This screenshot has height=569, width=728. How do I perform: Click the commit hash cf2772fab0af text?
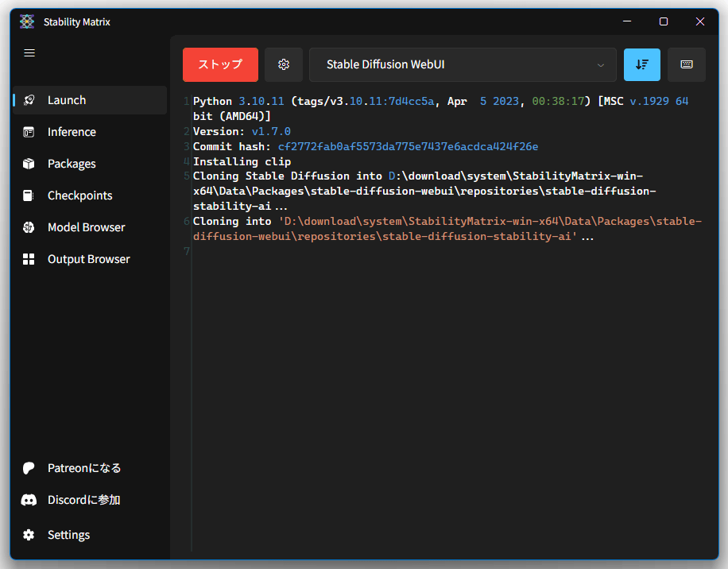[x=408, y=147]
